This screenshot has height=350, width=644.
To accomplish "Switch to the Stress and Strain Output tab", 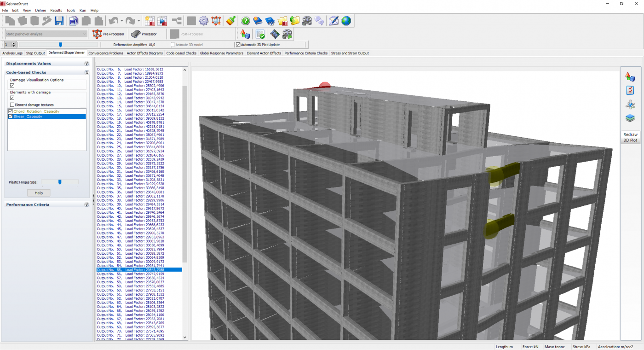I will [x=350, y=53].
